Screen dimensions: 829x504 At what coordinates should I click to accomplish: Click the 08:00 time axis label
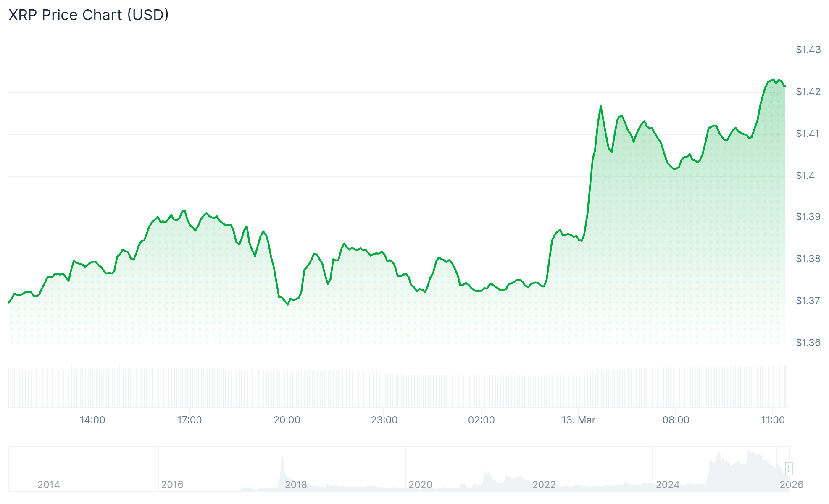click(676, 420)
